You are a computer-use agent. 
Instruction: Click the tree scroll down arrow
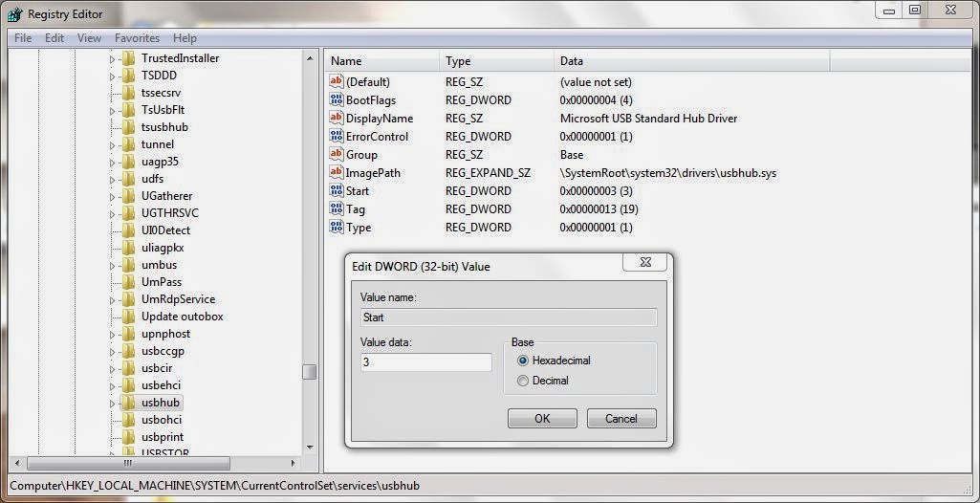[x=310, y=447]
